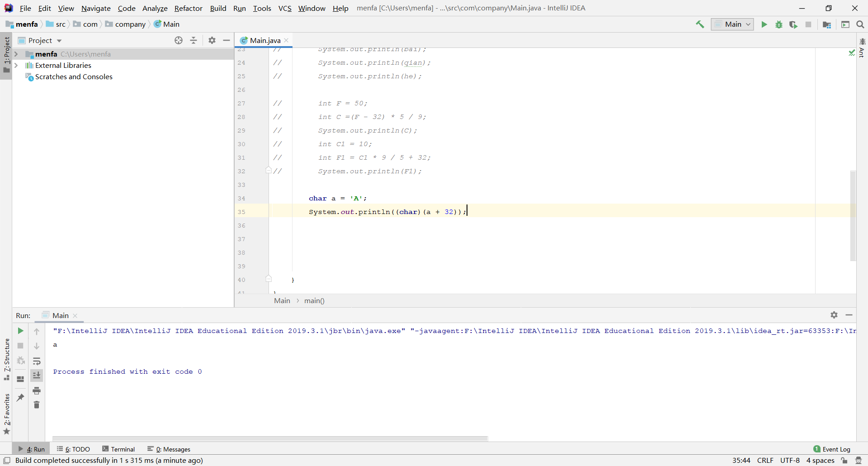Click the src breadcrumb
Screen dimensions: 868x466
[x=56, y=24]
